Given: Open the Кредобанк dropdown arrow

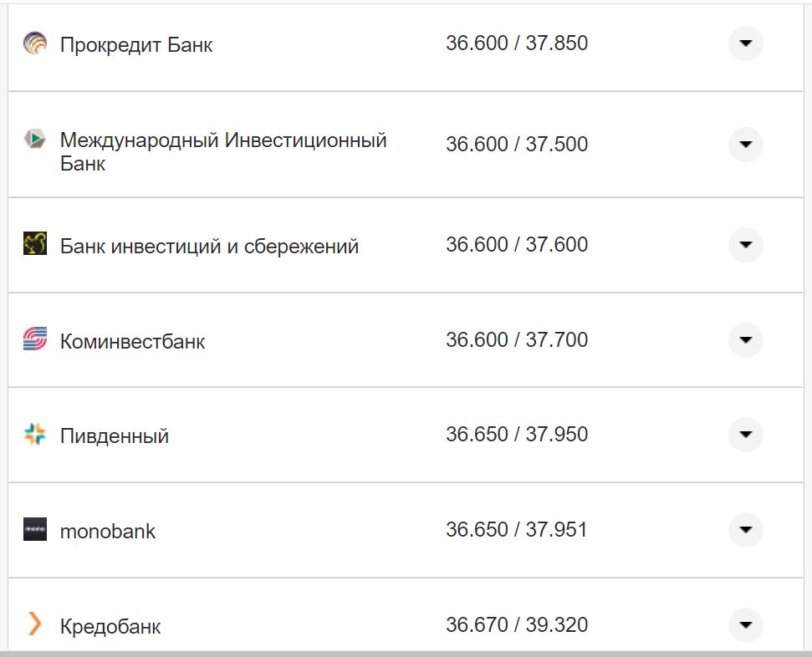Looking at the screenshot, I should click(x=744, y=624).
